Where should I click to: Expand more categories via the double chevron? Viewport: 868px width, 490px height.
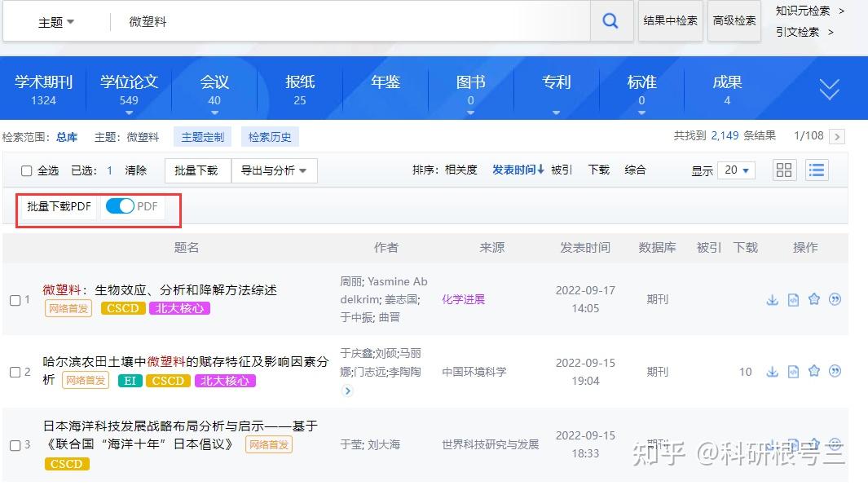tap(829, 88)
